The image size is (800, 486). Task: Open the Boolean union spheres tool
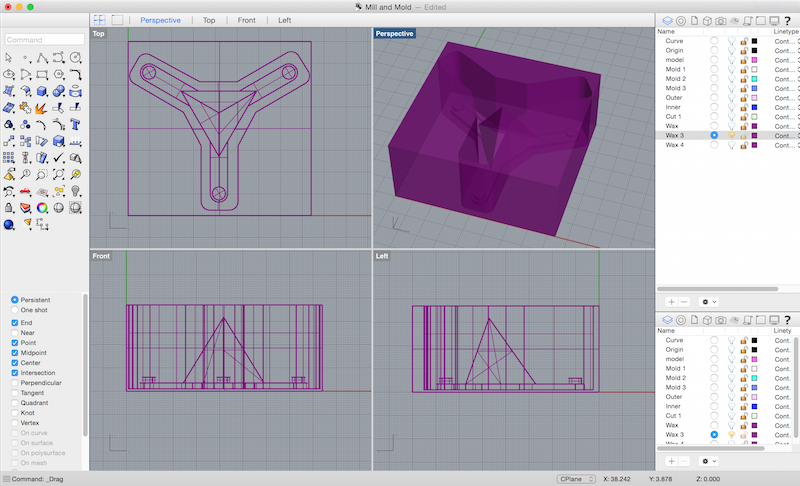click(59, 91)
